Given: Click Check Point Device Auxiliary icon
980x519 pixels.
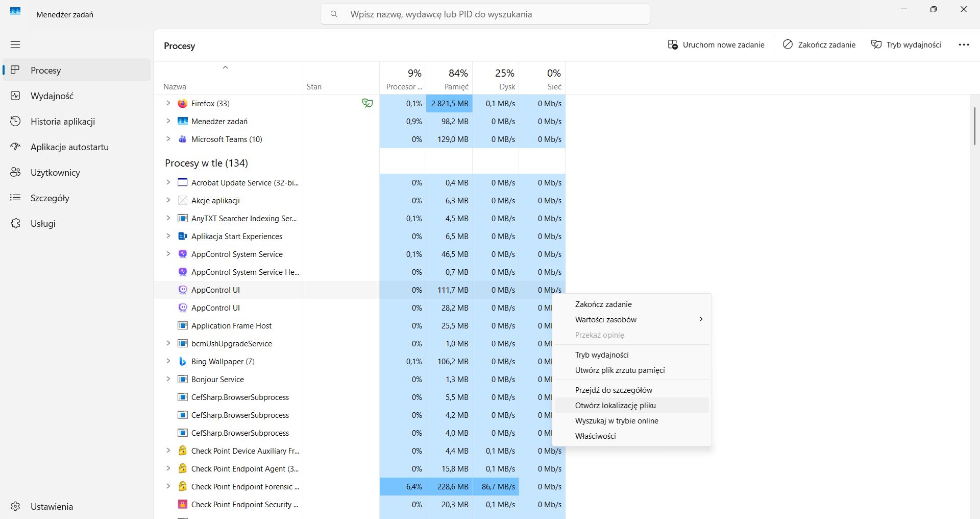Looking at the screenshot, I should [x=182, y=451].
